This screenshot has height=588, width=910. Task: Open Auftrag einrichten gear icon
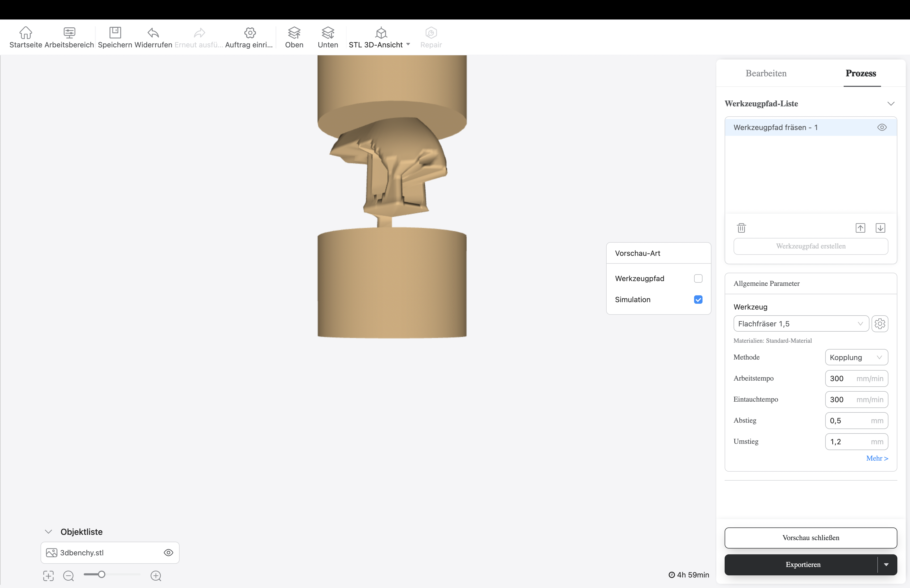click(250, 33)
